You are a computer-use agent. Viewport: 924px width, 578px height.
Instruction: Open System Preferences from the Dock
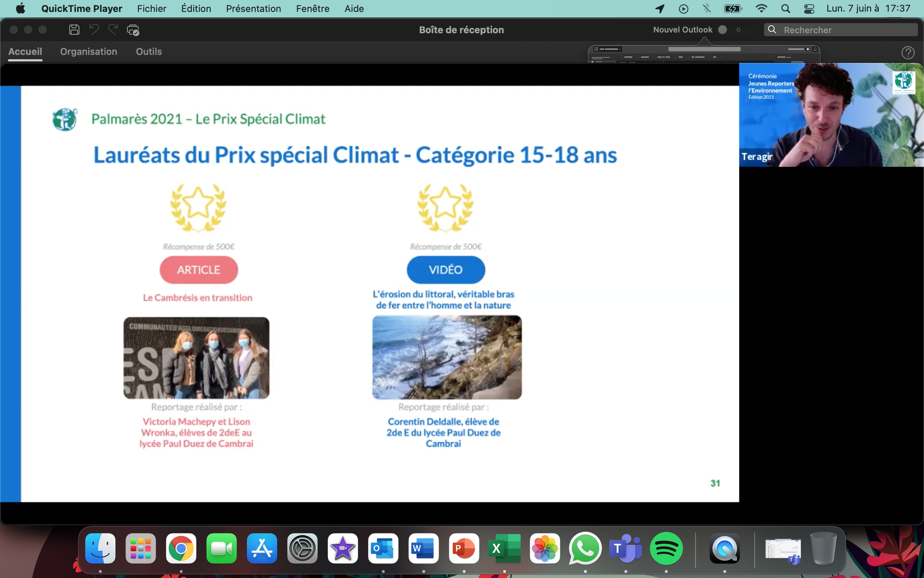pyautogui.click(x=302, y=548)
